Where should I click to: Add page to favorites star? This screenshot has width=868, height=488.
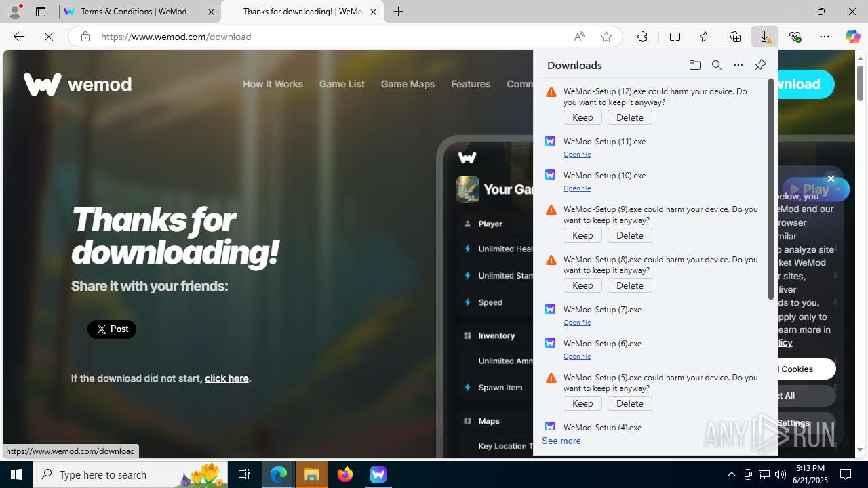point(606,37)
